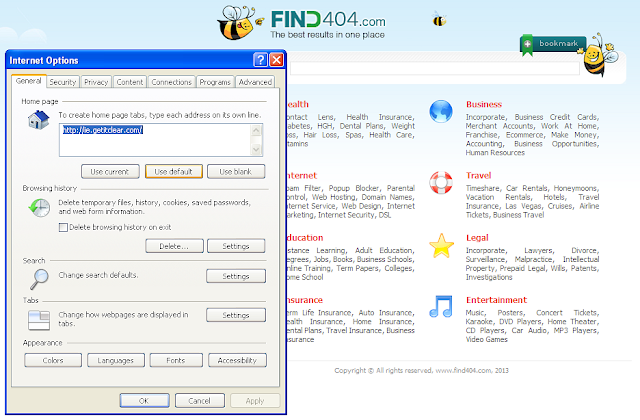This screenshot has width=640, height=420.
Task: Click the tabs window layout icon
Action: point(39,320)
